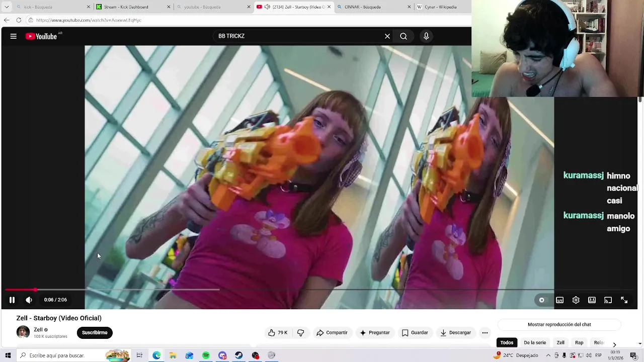Pause the Starboy video
644x362 pixels.
pyautogui.click(x=12, y=300)
